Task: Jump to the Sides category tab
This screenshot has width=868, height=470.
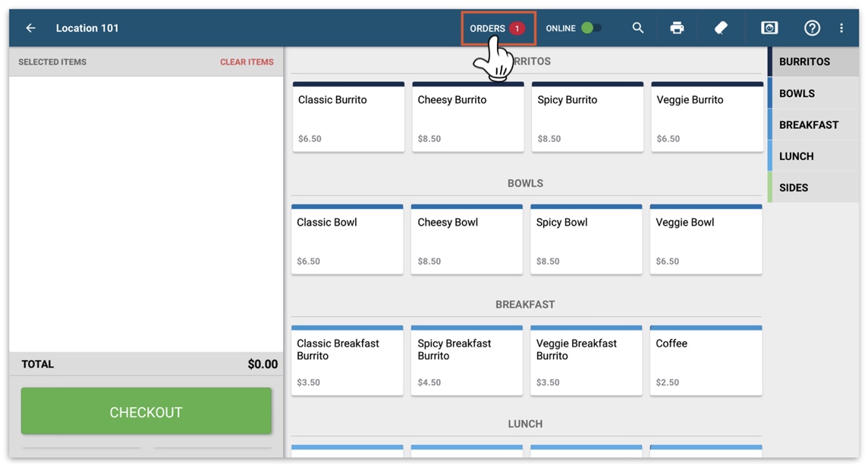Action: click(x=813, y=188)
